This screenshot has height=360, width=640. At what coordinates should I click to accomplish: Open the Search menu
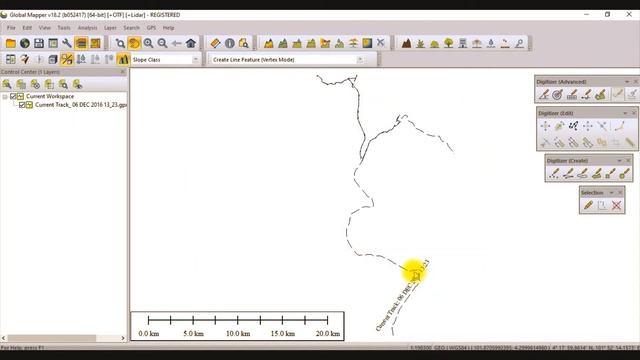click(x=131, y=28)
